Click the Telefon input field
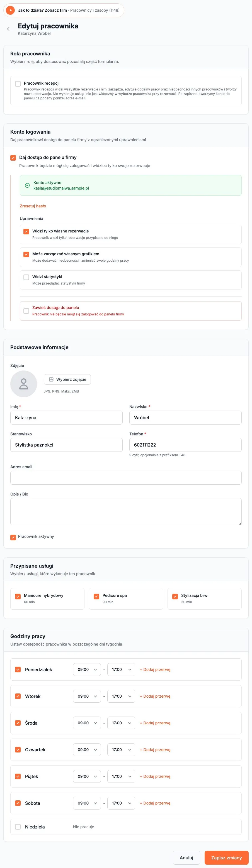252x868 pixels. 186,445
